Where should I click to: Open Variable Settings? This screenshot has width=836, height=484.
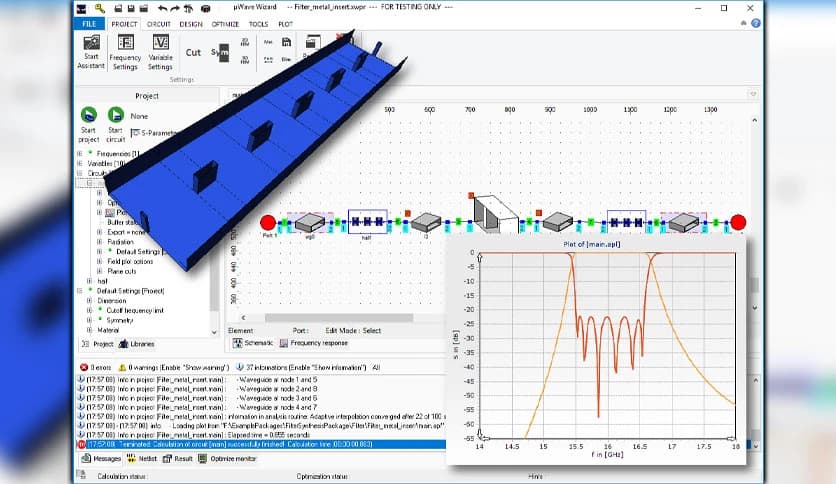[x=160, y=52]
